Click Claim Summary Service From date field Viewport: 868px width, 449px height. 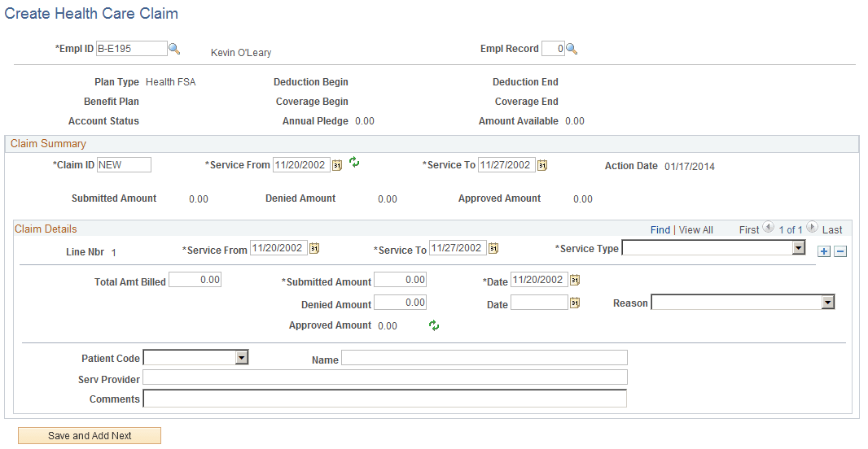point(302,165)
